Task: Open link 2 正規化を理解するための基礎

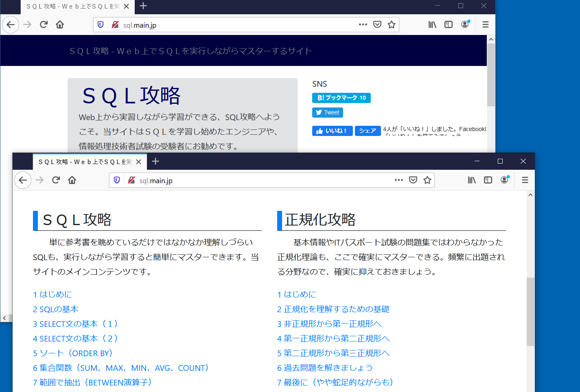Action: coord(333,309)
